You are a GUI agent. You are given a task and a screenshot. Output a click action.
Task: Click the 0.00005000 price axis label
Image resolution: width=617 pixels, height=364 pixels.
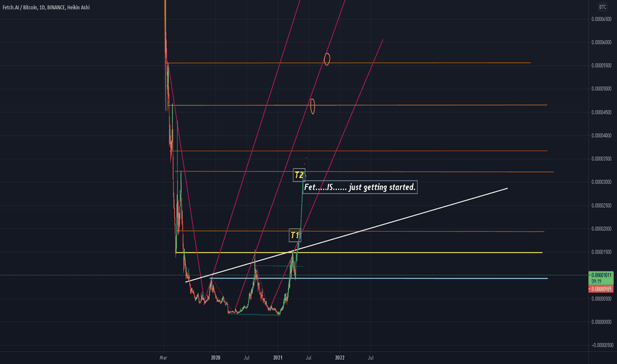(x=602, y=89)
